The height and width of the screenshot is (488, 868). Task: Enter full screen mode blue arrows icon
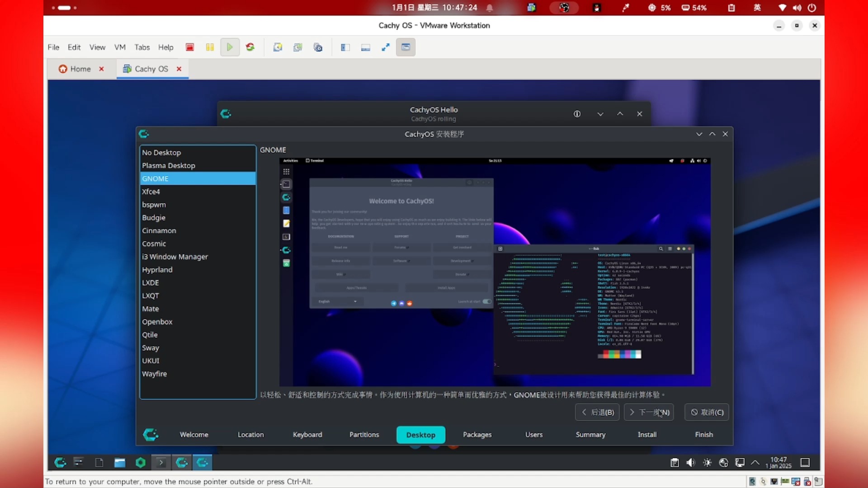(386, 47)
